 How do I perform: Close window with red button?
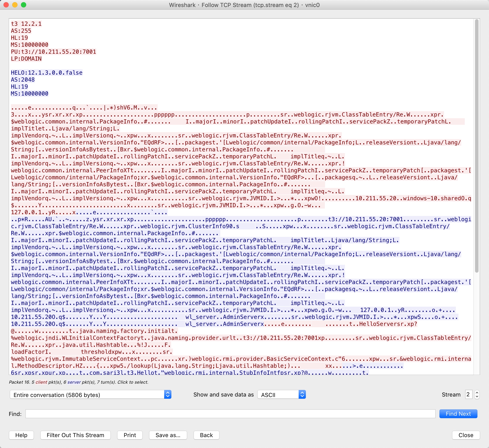[x=6, y=5]
